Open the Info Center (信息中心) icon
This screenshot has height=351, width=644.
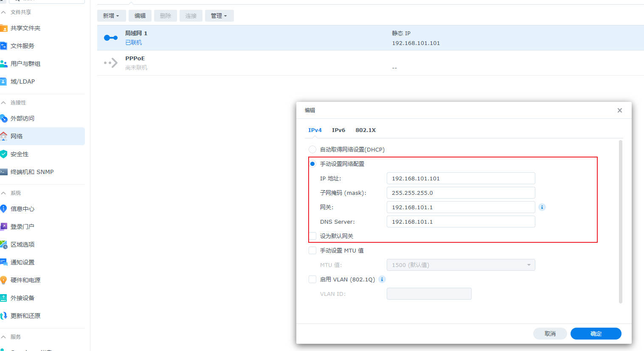[x=3, y=209]
